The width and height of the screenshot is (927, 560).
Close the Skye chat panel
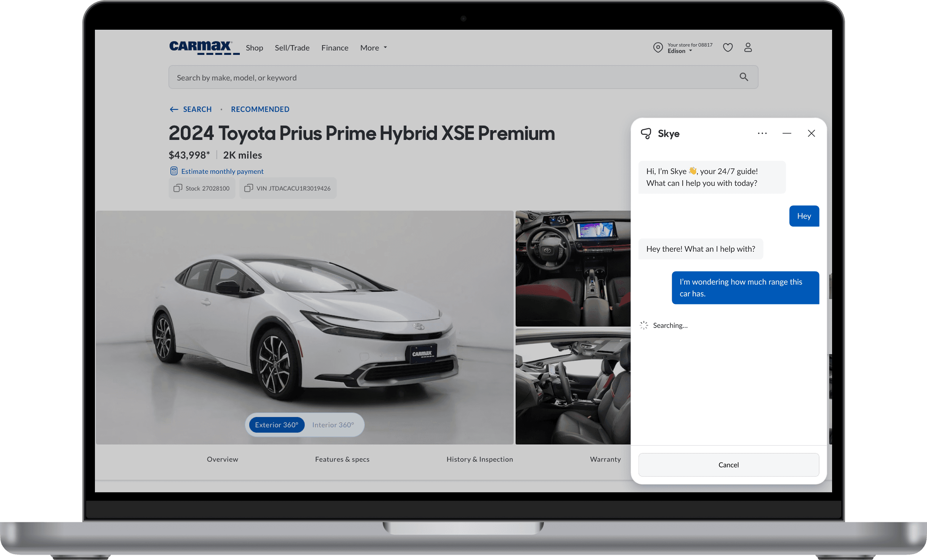click(x=811, y=133)
